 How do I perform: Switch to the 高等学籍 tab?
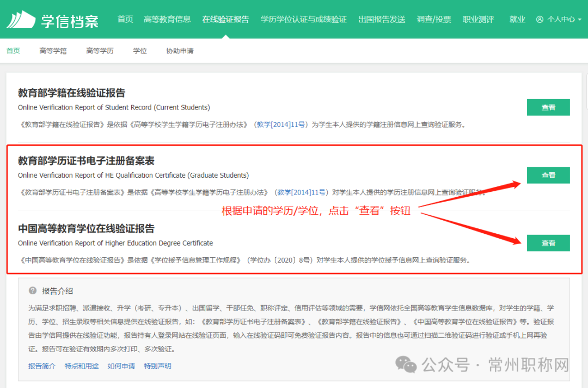pyautogui.click(x=53, y=50)
